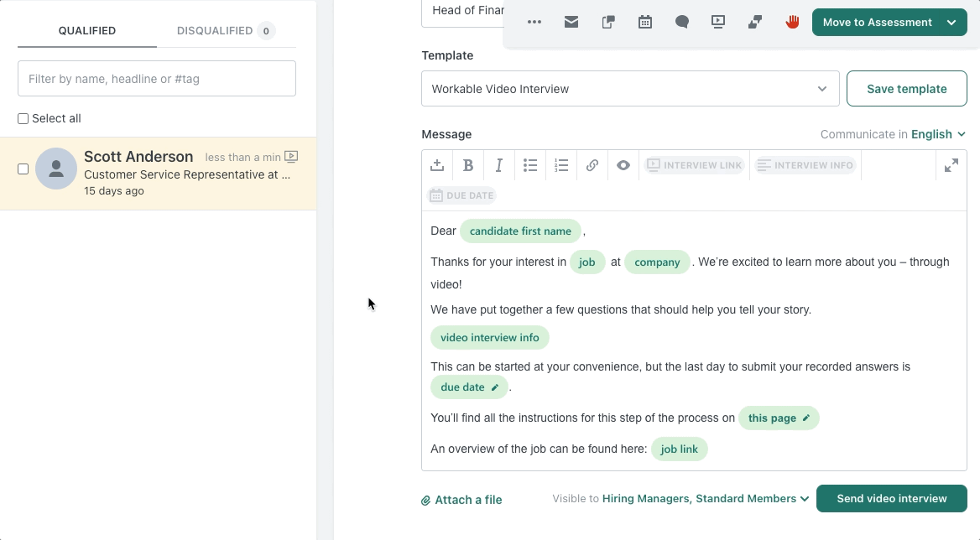The height and width of the screenshot is (540, 980).
Task: Open the more actions ellipsis menu
Action: (534, 22)
